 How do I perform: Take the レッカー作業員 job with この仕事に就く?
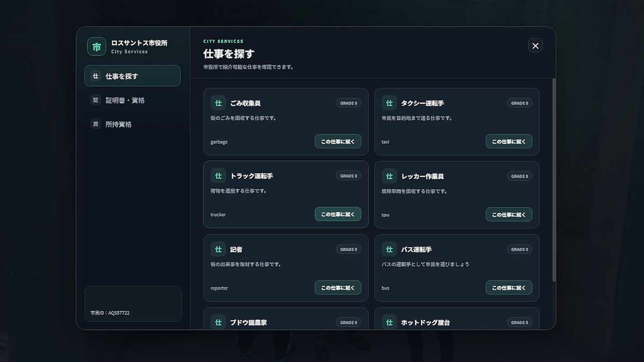tap(509, 215)
